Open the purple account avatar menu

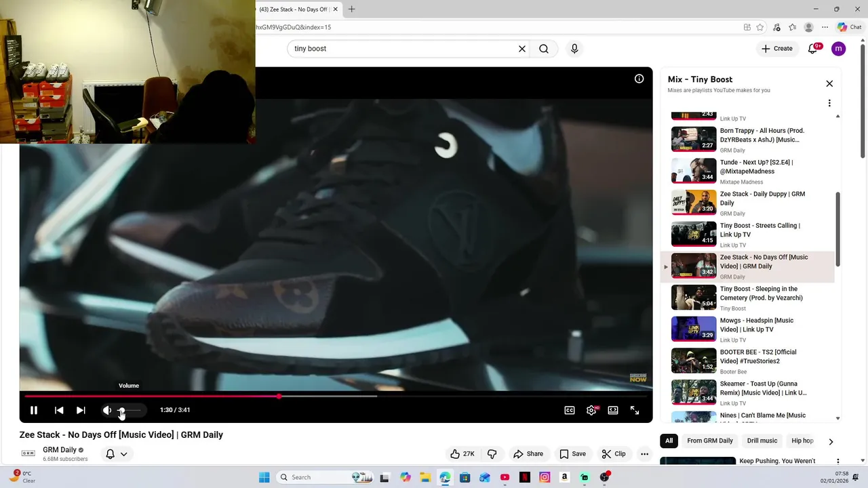pyautogui.click(x=839, y=49)
